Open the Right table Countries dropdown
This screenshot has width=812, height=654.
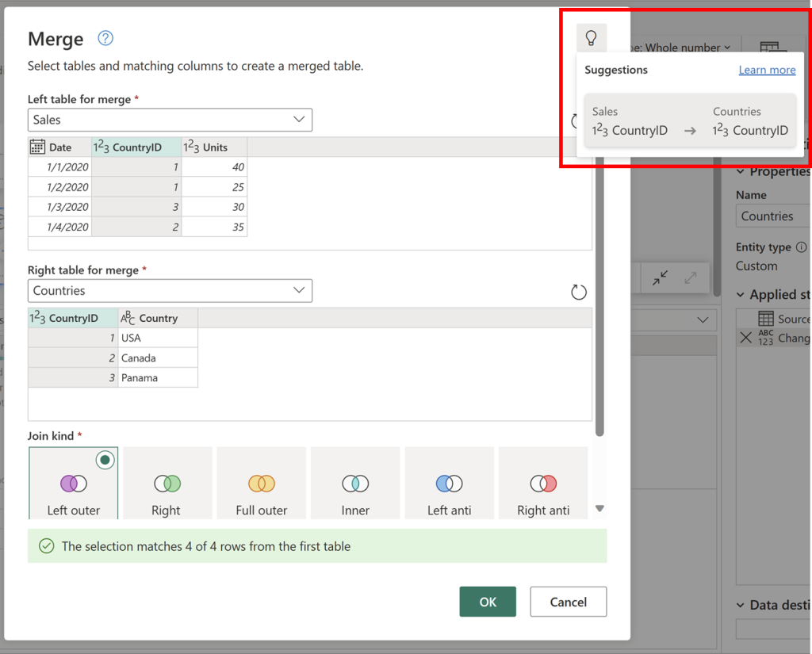170,291
